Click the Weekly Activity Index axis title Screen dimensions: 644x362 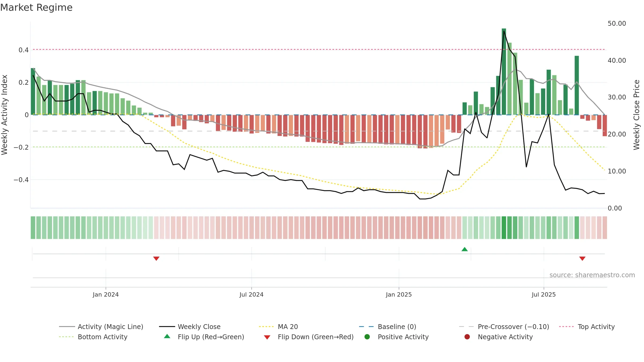point(4,115)
